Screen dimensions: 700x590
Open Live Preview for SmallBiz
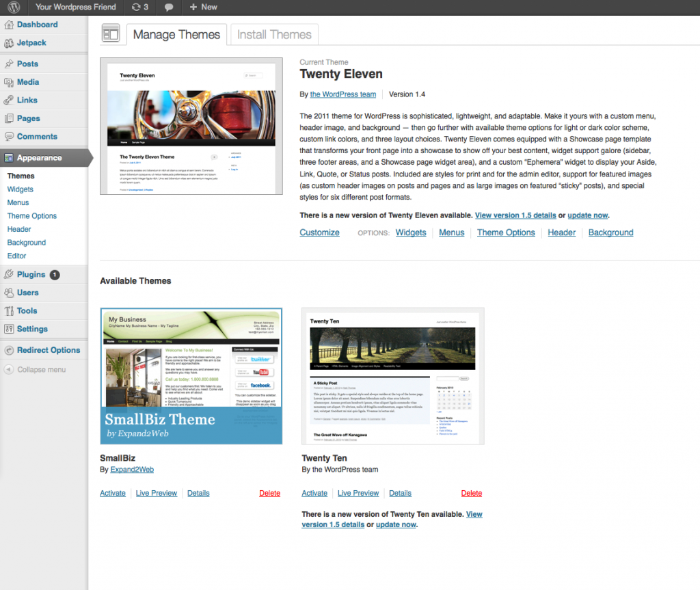tap(157, 493)
